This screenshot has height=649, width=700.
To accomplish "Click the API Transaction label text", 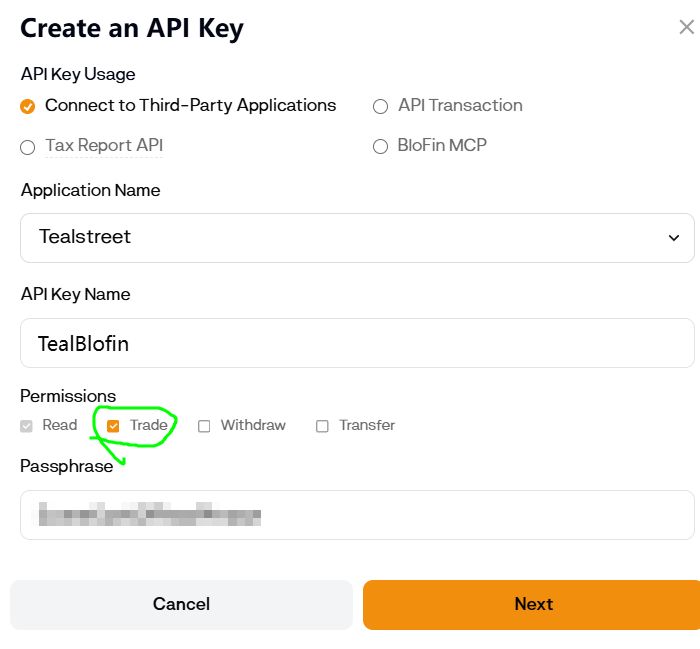I will (460, 105).
